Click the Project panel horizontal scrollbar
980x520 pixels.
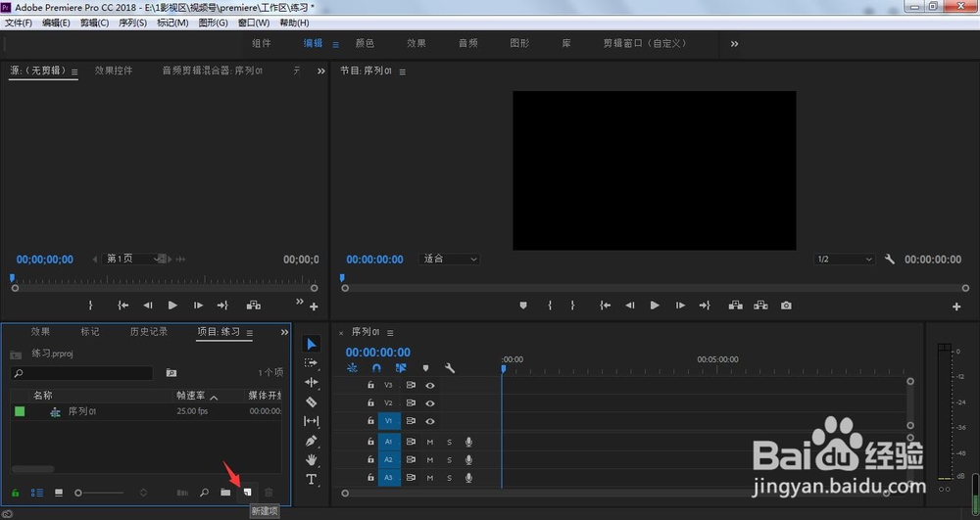[33, 469]
